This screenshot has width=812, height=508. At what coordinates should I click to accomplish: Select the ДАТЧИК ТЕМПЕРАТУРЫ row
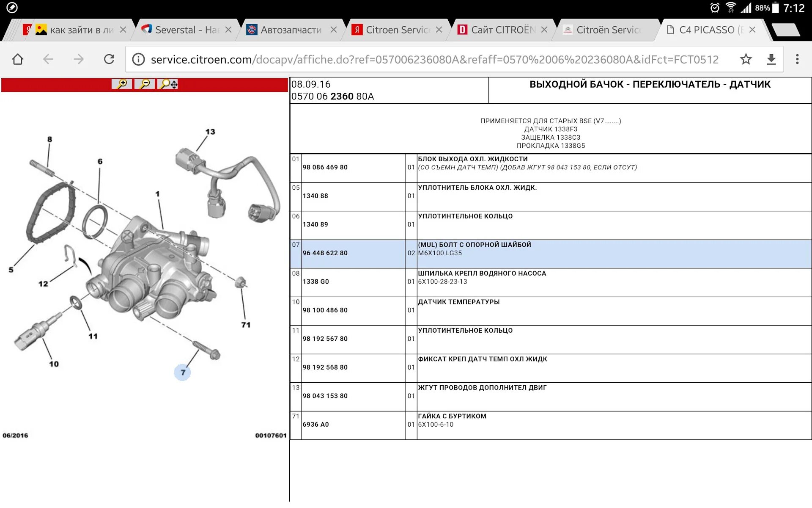[x=458, y=302]
